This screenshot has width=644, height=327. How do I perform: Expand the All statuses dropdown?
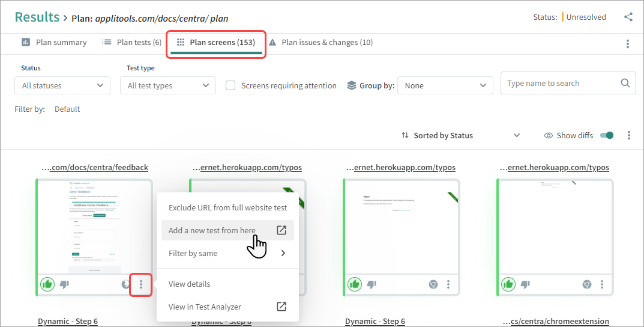click(x=62, y=85)
